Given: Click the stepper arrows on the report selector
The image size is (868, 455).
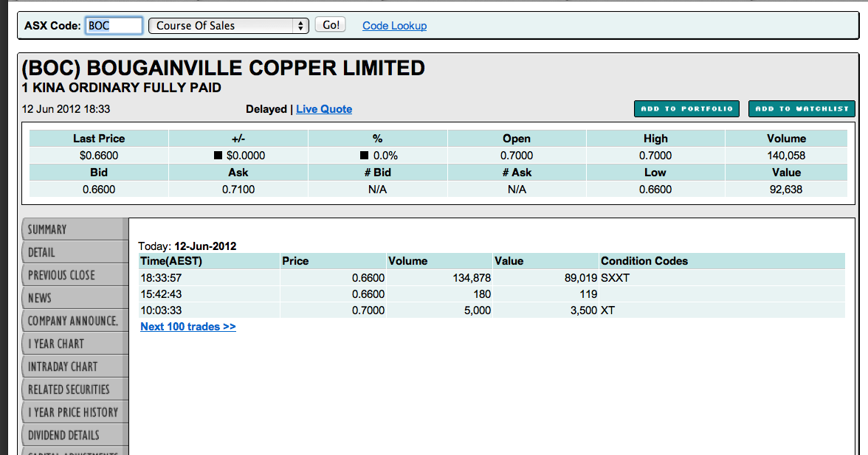Looking at the screenshot, I should click(x=300, y=24).
